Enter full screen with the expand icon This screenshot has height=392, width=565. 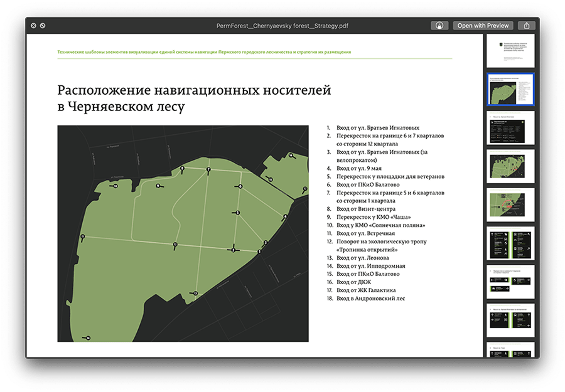[42, 26]
